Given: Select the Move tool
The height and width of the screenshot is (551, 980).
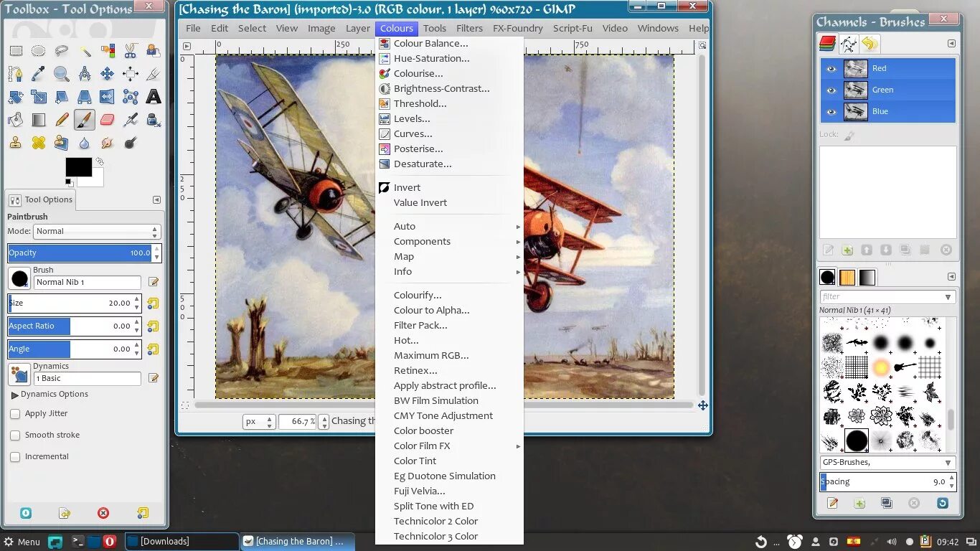Looking at the screenshot, I should (x=108, y=74).
